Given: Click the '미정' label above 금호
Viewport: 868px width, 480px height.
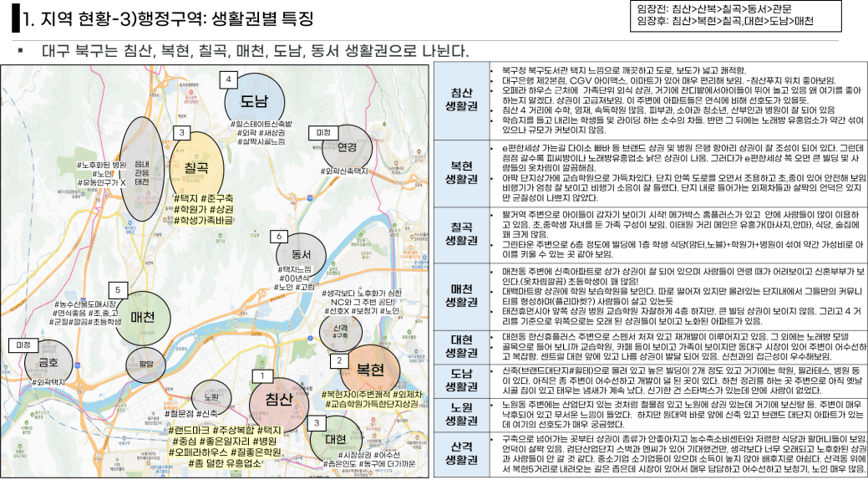Looking at the screenshot, I should 23,345.
